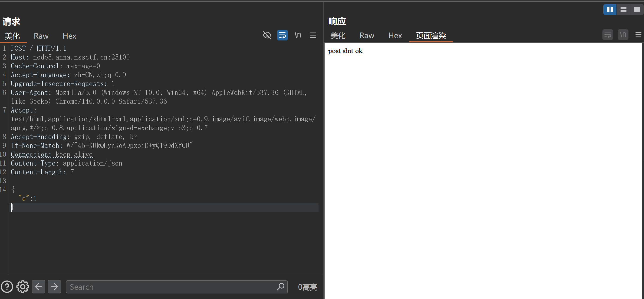Toggle show newlines \n in request panel
This screenshot has height=299, width=644.
[298, 35]
